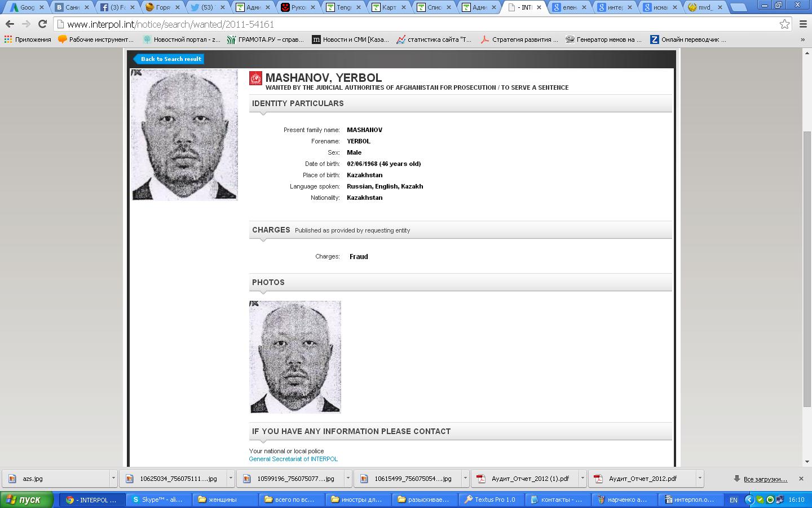Bookmark page with star icon
The width and height of the screenshot is (812, 508).
point(784,24)
